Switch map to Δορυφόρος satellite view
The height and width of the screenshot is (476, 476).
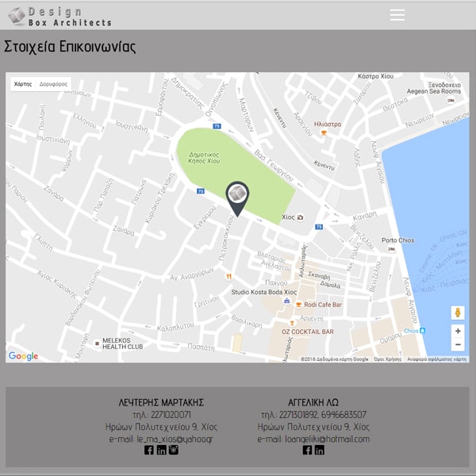(54, 83)
